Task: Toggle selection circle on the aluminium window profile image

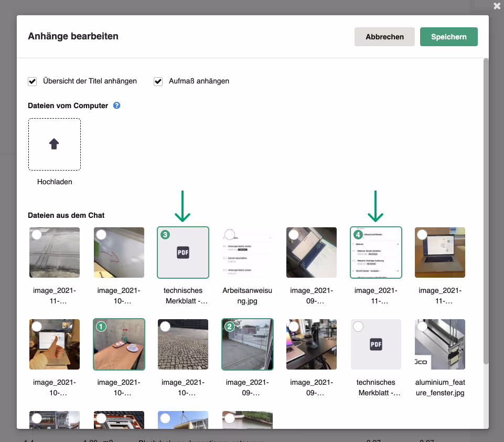Action: coord(422,327)
